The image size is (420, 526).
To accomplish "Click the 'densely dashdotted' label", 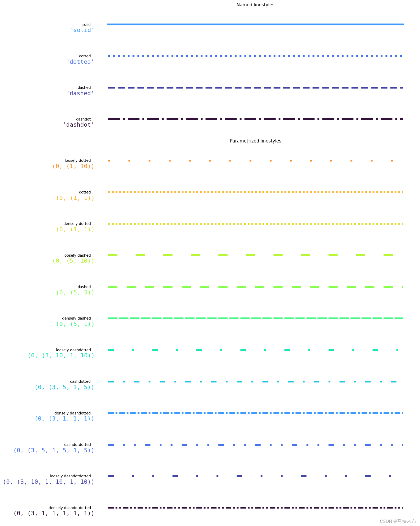I will tap(72, 413).
